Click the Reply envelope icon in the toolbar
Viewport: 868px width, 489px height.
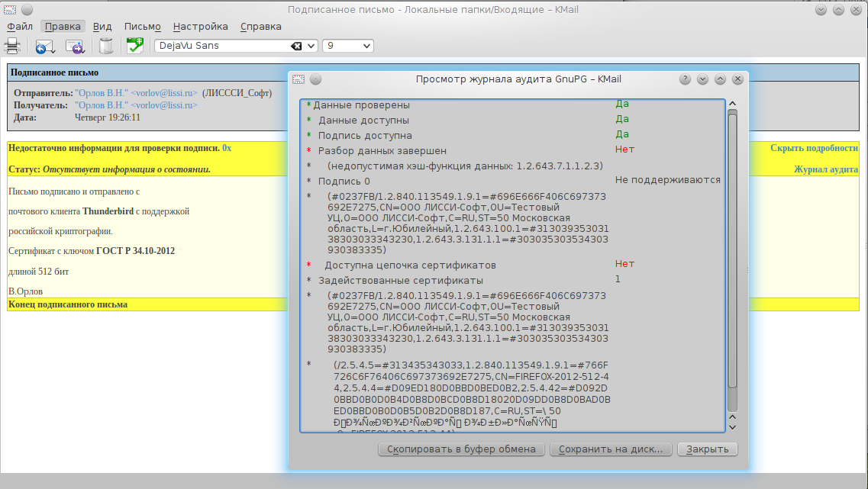click(x=44, y=47)
